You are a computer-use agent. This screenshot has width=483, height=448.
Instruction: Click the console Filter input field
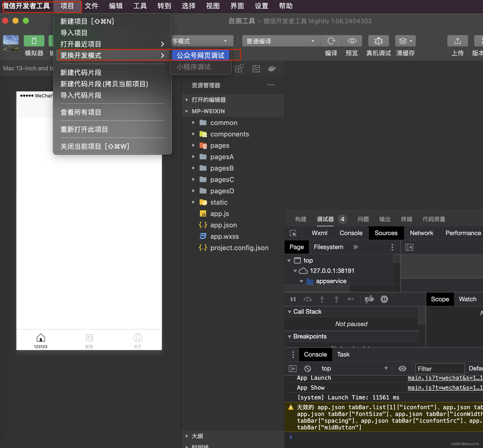click(440, 368)
